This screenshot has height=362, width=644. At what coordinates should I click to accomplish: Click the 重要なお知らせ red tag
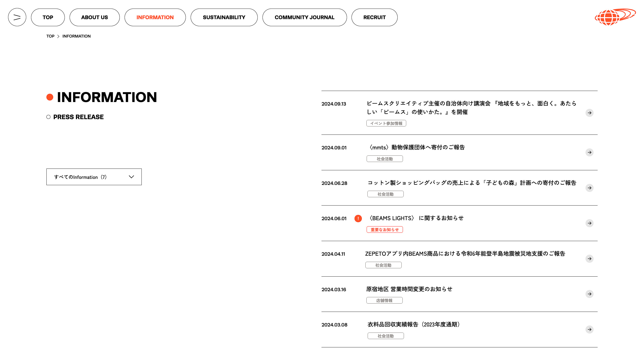pos(385,229)
